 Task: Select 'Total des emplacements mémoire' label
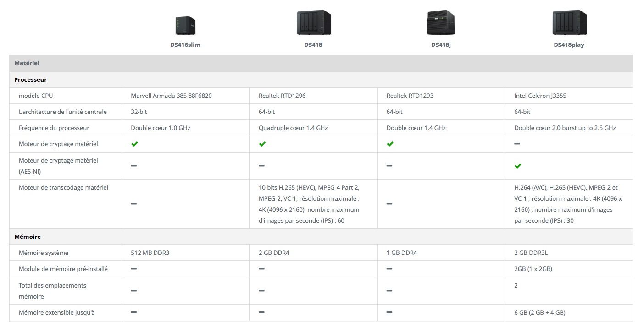[x=52, y=291]
